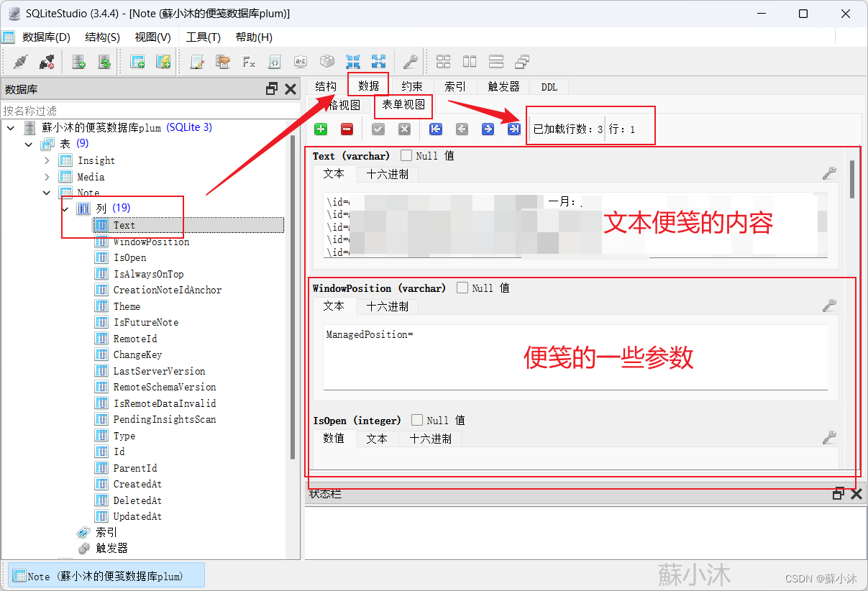Click the tile windows vertically icon

coord(495,62)
